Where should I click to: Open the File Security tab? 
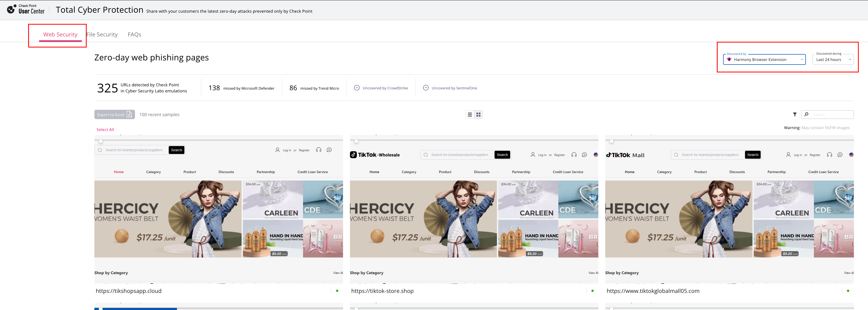tap(102, 34)
